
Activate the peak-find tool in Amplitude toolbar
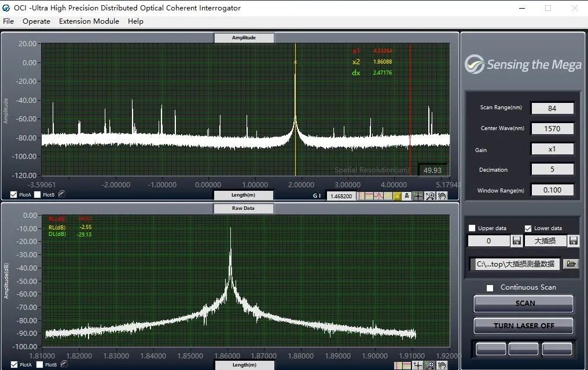click(x=378, y=196)
